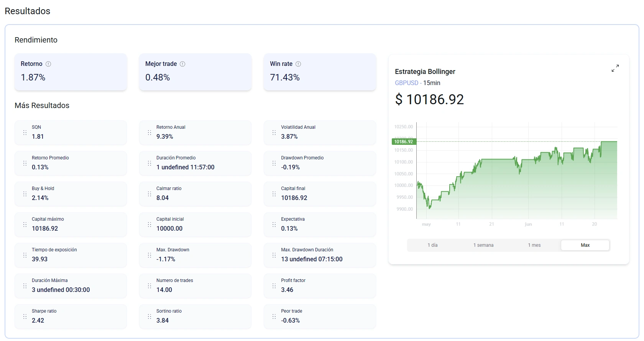Screen dimensions: 644x341
Task: Grab the drag handle on the SQN card
Action: [x=25, y=133]
